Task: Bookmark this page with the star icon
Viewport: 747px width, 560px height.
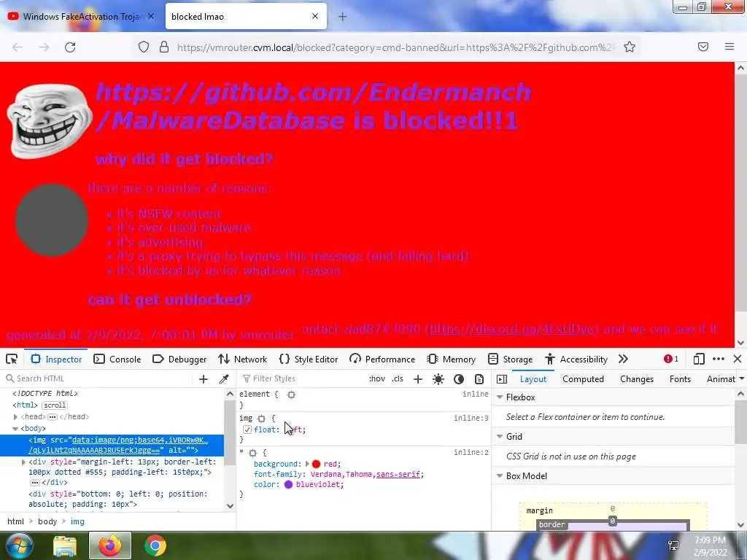Action: (630, 47)
